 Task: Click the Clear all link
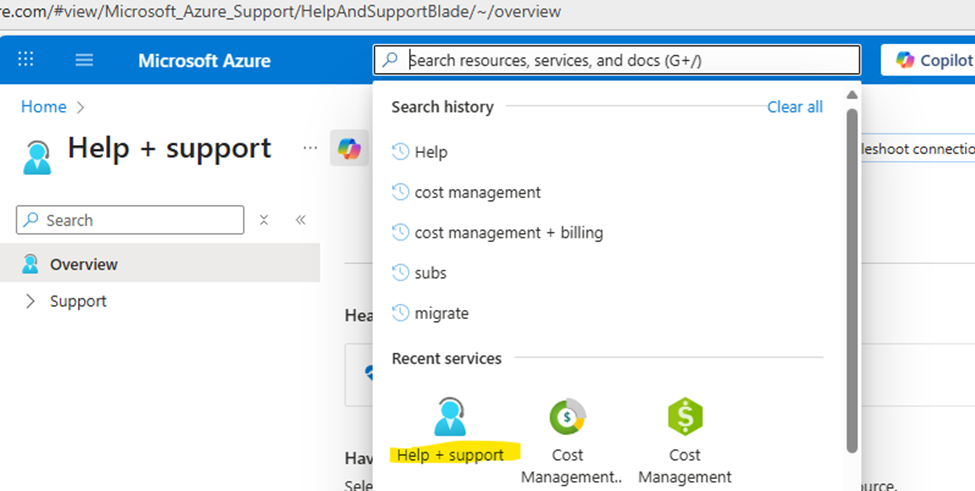click(795, 107)
